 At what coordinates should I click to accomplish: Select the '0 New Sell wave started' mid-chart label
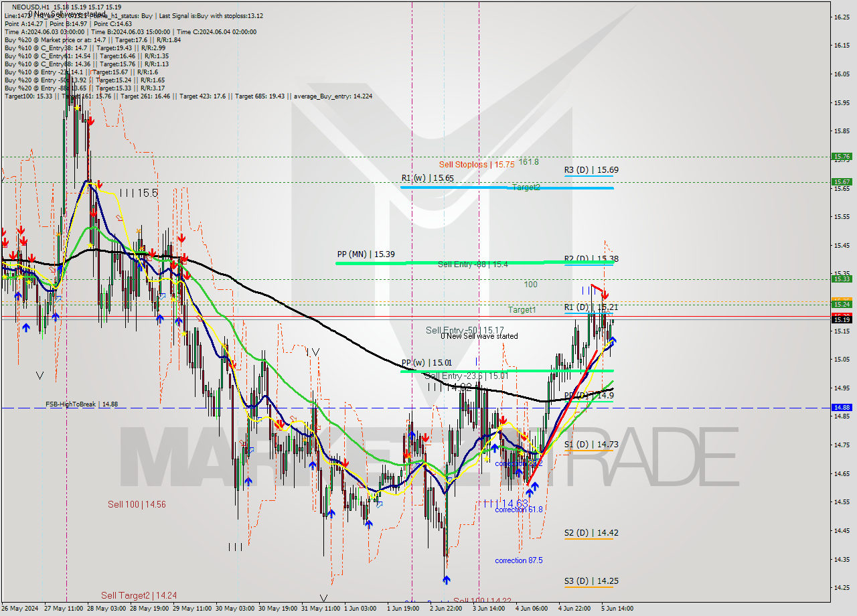click(479, 336)
